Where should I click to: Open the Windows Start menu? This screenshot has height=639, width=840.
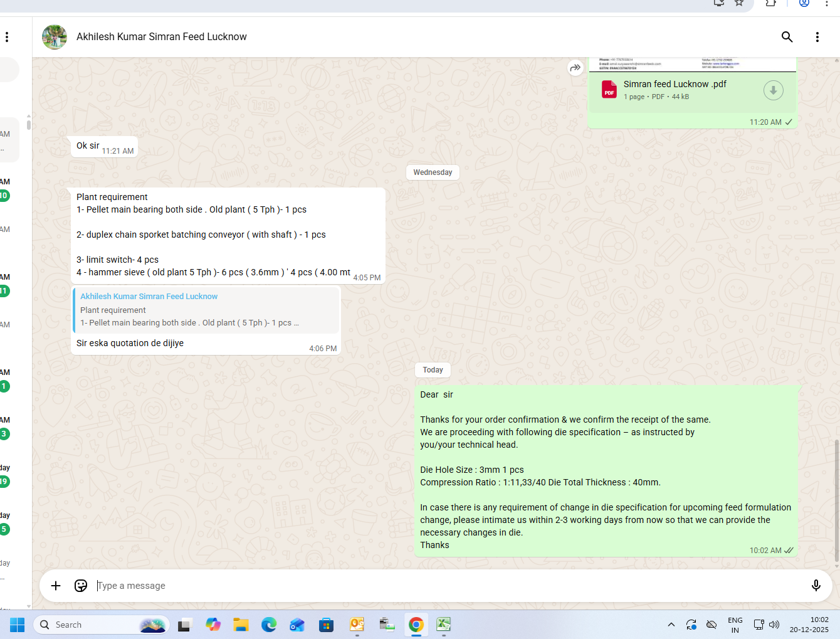(x=17, y=625)
